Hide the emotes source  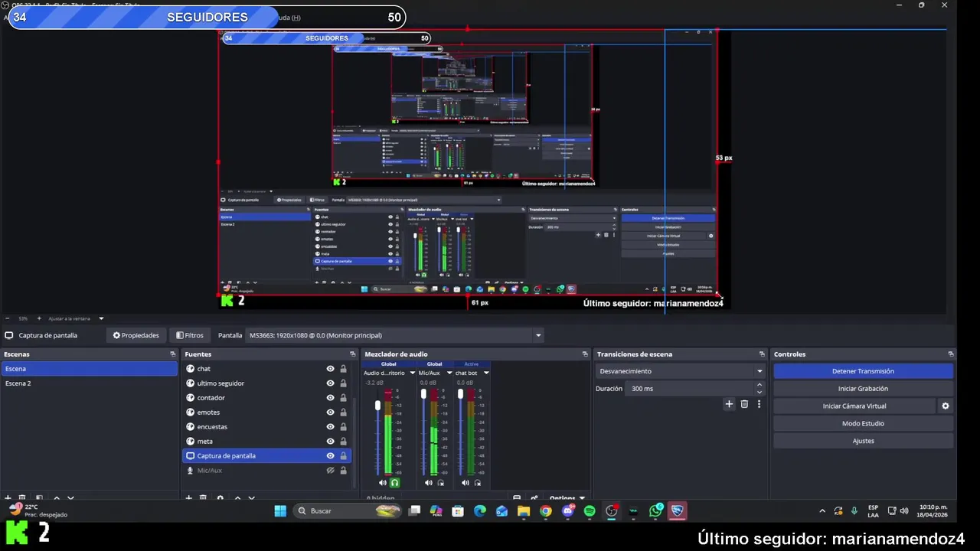pyautogui.click(x=330, y=412)
